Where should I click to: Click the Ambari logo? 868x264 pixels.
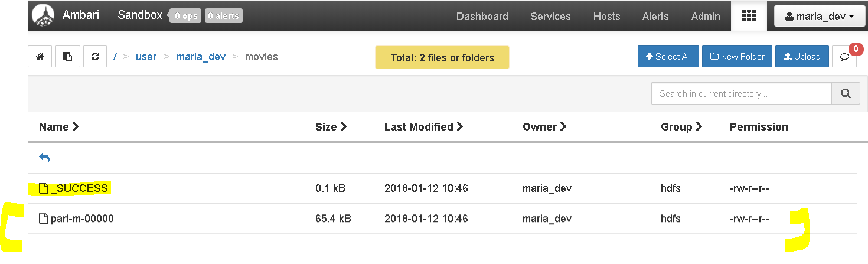[43, 16]
